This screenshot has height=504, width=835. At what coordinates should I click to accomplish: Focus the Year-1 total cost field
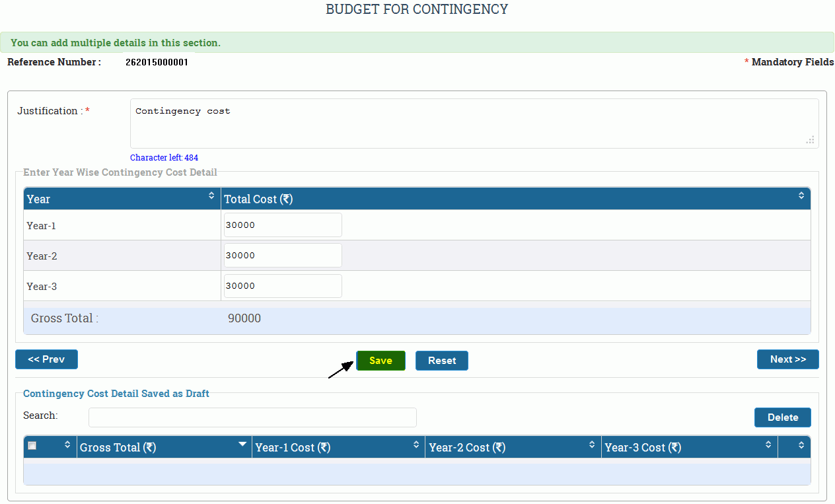point(283,225)
